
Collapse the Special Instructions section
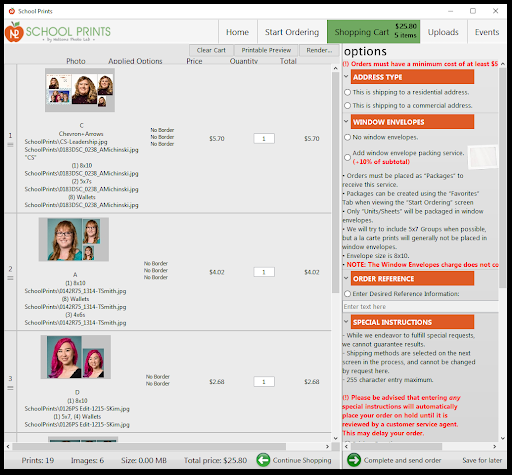pyautogui.click(x=346, y=322)
